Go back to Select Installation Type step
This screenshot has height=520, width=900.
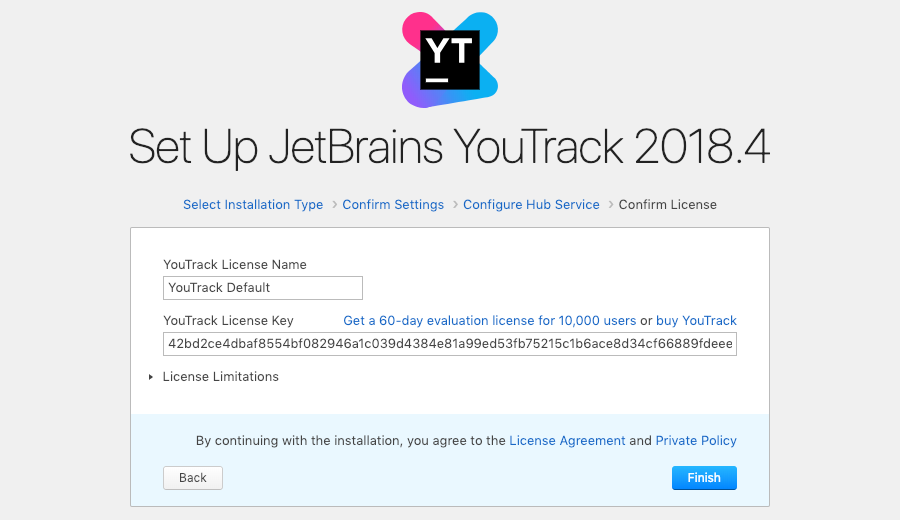(253, 204)
